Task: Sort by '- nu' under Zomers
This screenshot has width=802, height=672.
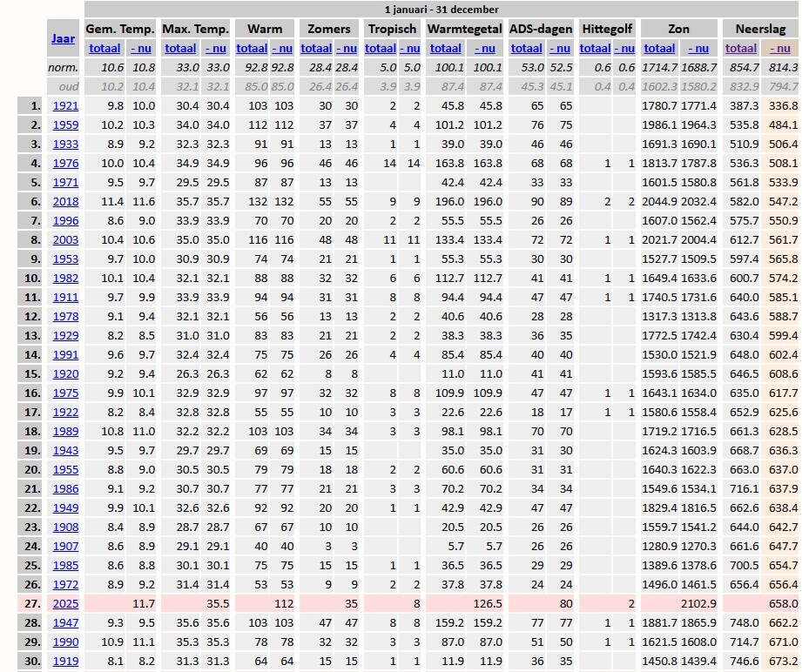Action: 347,48
